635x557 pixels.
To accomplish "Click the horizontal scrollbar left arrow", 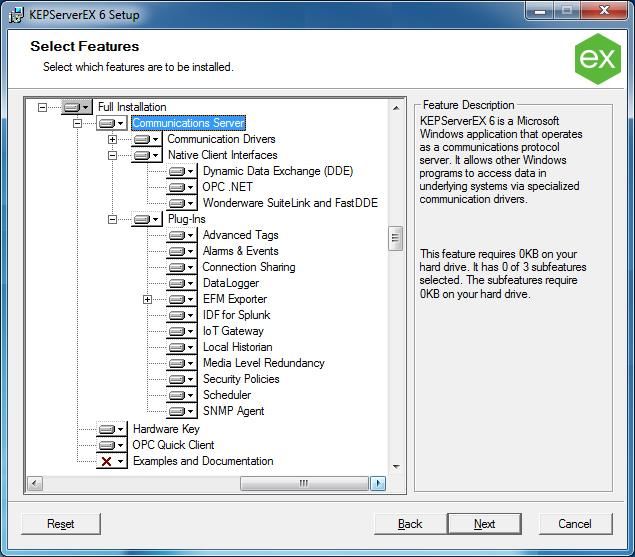I will click(x=34, y=483).
